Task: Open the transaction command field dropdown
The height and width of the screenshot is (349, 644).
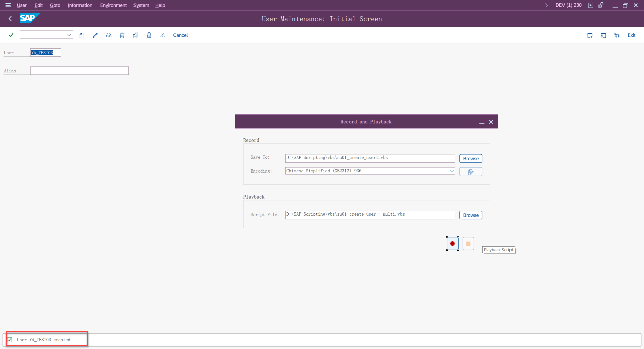Action: pos(69,35)
